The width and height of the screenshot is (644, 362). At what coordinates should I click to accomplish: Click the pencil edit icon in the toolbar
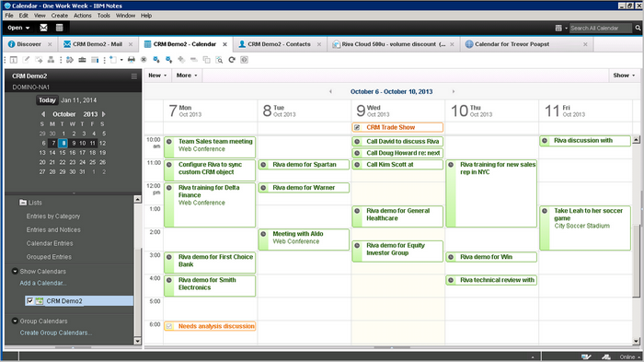click(x=27, y=60)
